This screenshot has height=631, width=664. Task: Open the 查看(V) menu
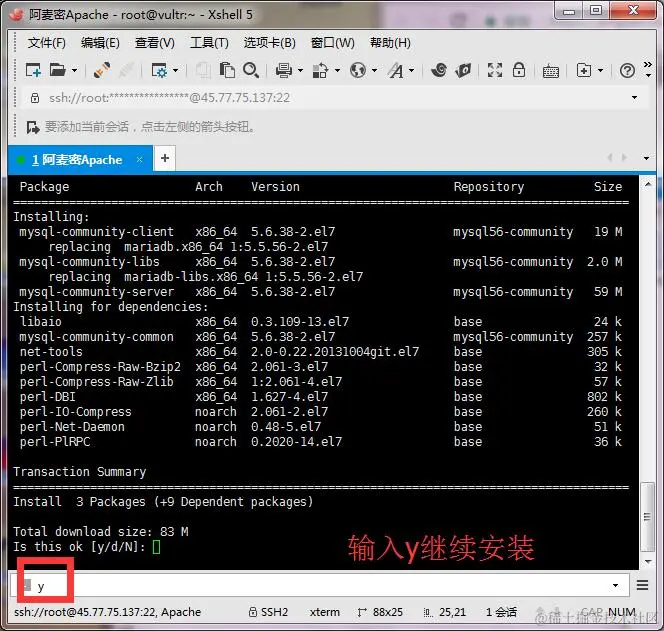click(155, 43)
